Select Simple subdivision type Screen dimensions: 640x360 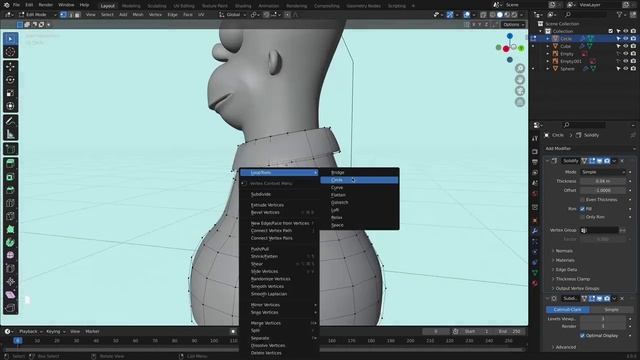pos(611,309)
